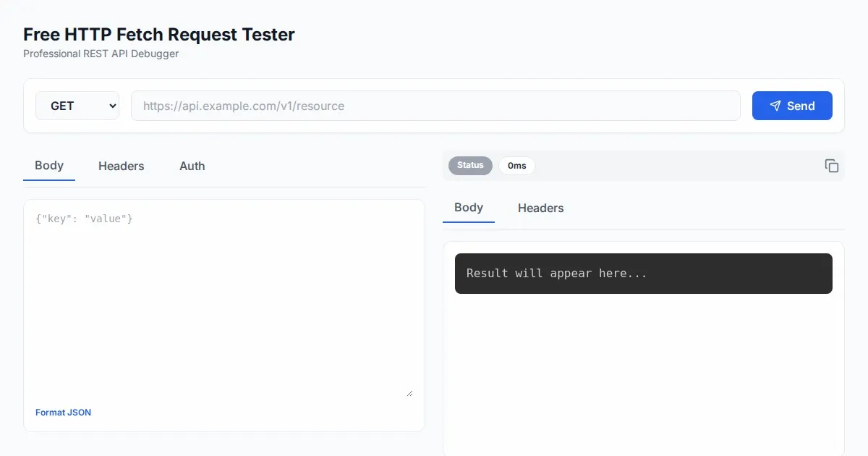Screen dimensions: 868x456
Task: View the response Headers tab
Action: point(540,208)
